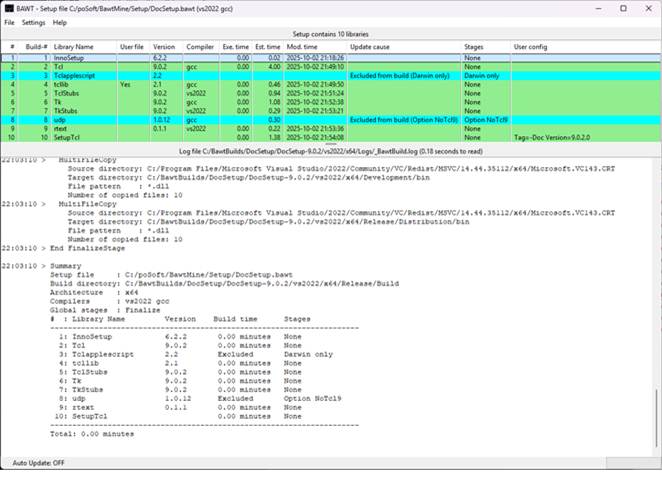662x480 pixels.
Task: Click the Update cause column header
Action: pos(370,47)
